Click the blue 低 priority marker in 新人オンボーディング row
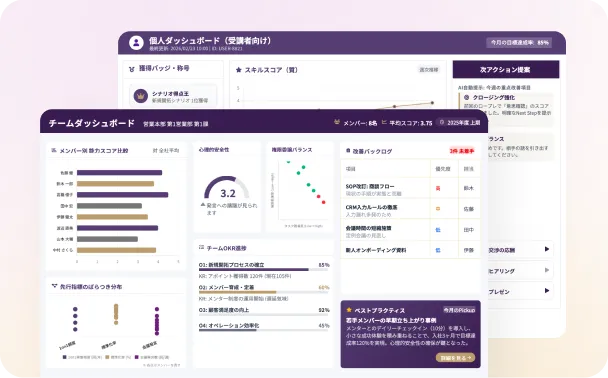The height and width of the screenshot is (378, 608). pos(438,250)
